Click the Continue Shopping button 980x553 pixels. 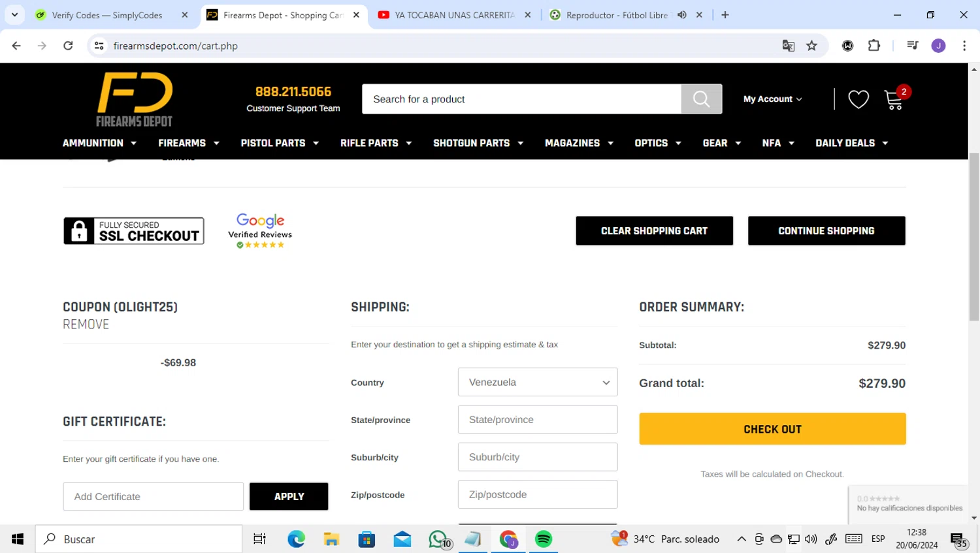click(826, 230)
